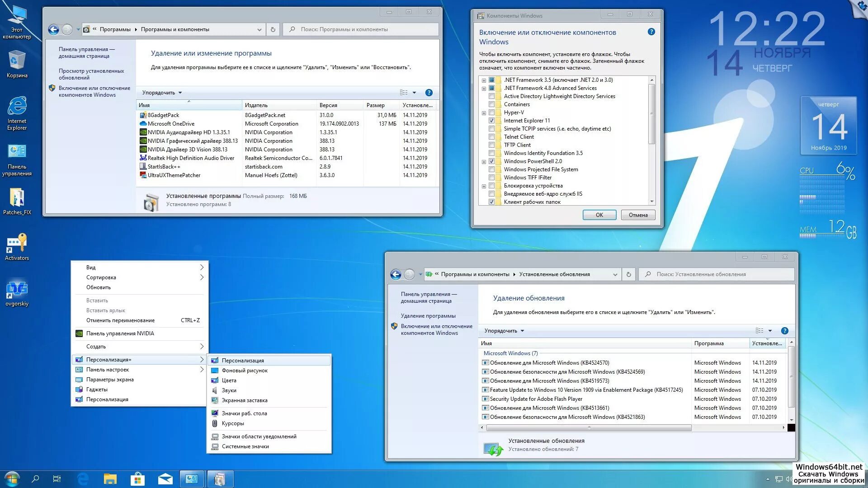Click the Отмена button in the Components dialog

(x=638, y=215)
